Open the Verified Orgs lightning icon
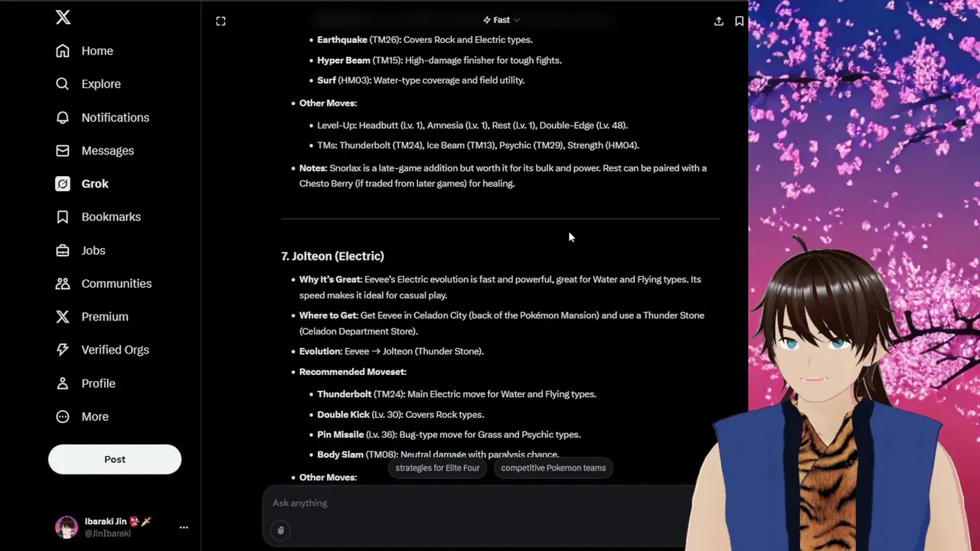Viewport: 980px width, 551px height. click(x=63, y=350)
